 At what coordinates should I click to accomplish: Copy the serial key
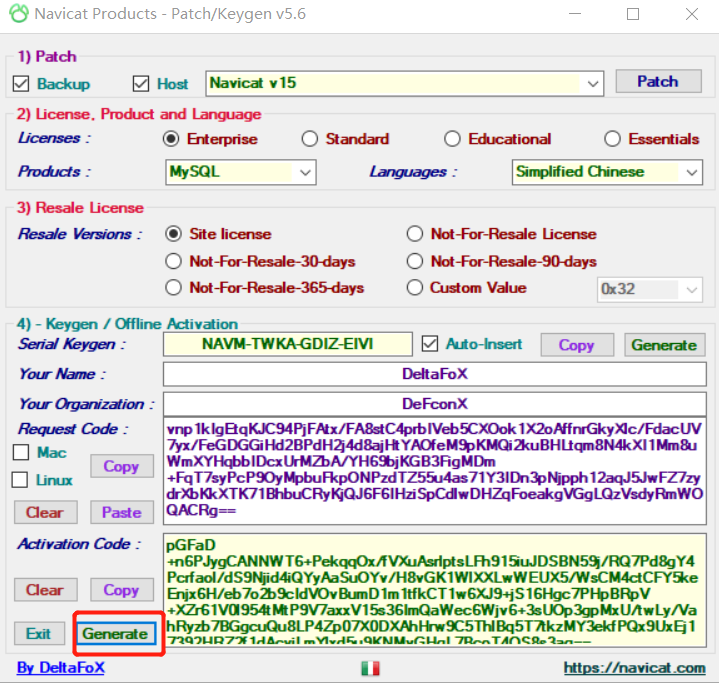pos(577,345)
